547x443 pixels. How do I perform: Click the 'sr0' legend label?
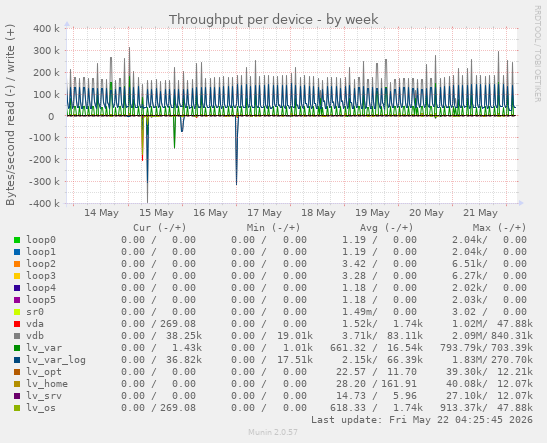tap(35, 311)
